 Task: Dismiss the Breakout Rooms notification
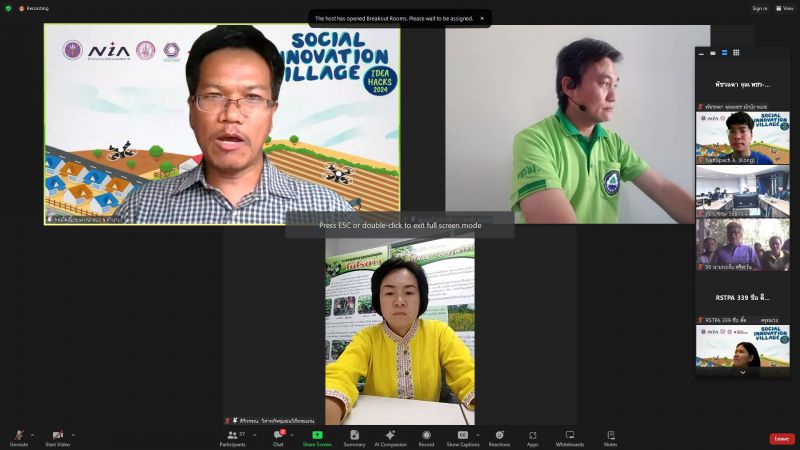pos(481,18)
